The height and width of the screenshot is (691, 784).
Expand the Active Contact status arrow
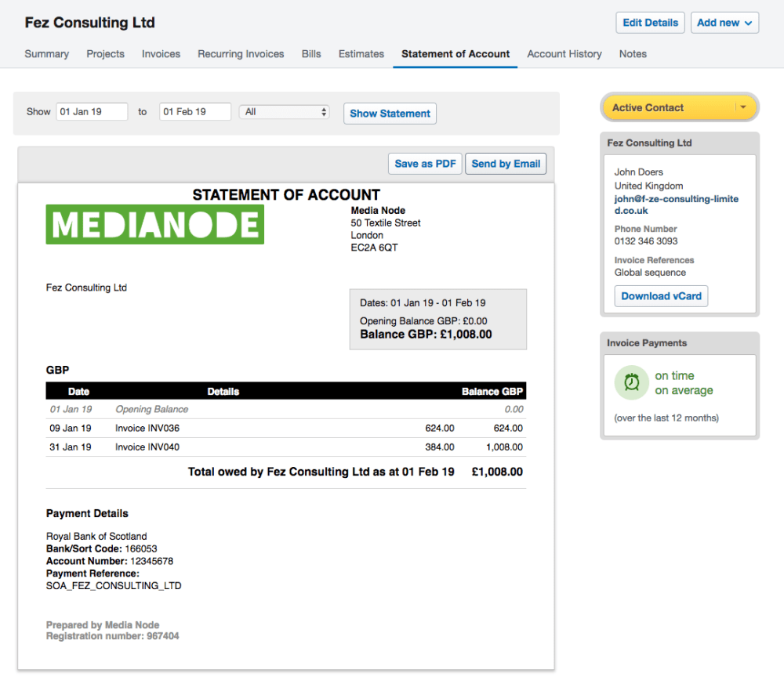click(x=742, y=108)
